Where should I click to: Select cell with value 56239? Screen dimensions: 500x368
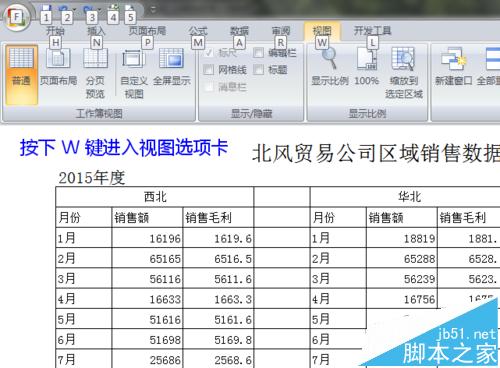coord(402,279)
